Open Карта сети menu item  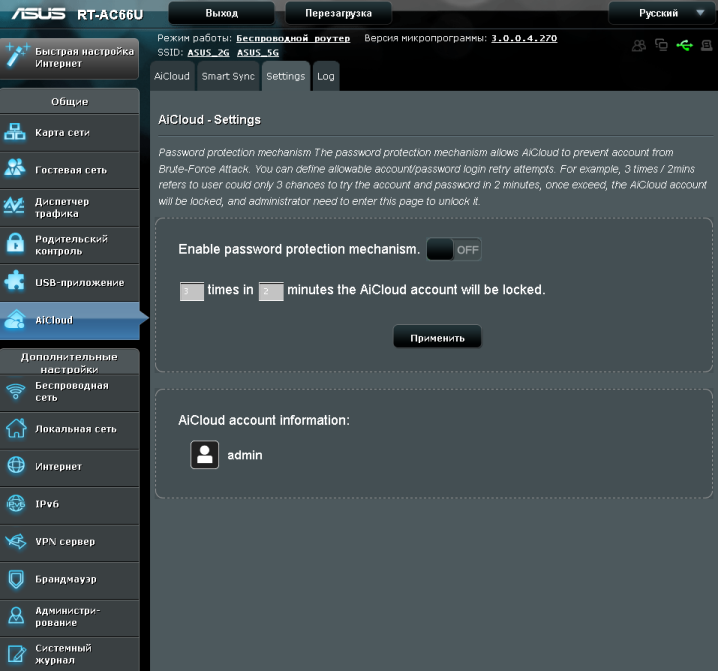[x=70, y=132]
